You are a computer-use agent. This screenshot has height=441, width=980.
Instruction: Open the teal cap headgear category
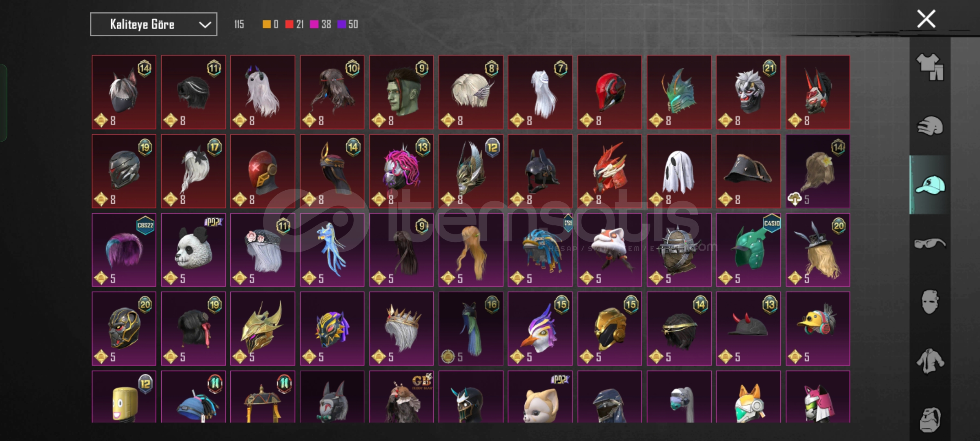[930, 185]
